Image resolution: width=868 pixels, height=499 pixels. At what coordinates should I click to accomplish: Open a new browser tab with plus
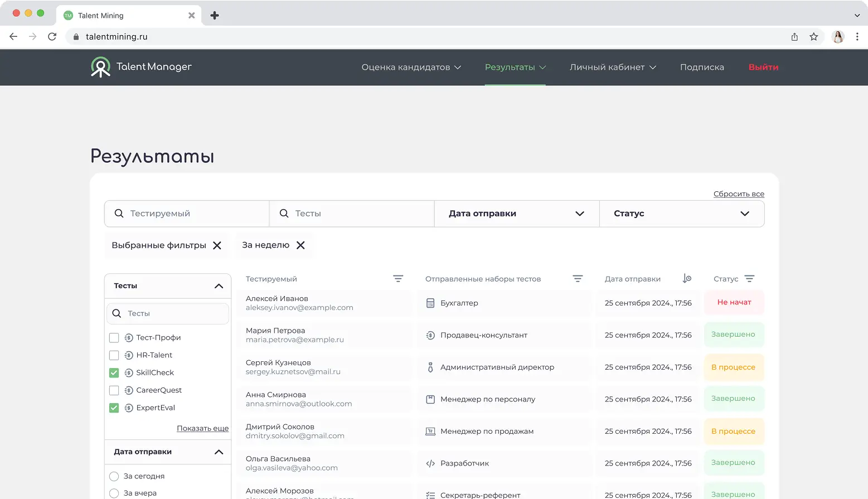coord(215,16)
